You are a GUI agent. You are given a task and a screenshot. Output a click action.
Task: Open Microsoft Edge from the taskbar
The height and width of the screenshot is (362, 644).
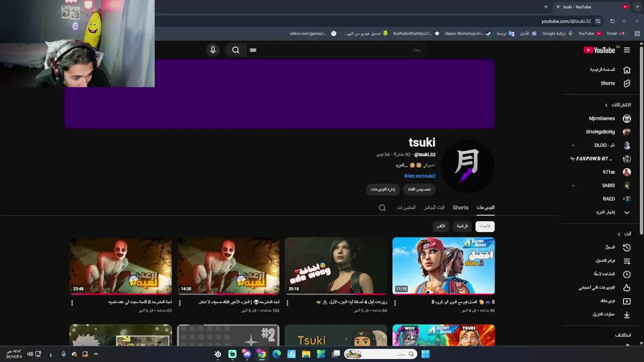(277, 354)
